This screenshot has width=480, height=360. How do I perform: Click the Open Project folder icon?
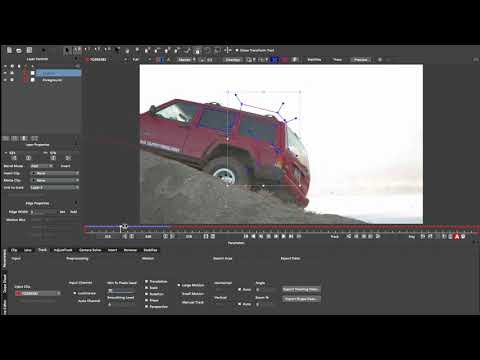pos(19,50)
